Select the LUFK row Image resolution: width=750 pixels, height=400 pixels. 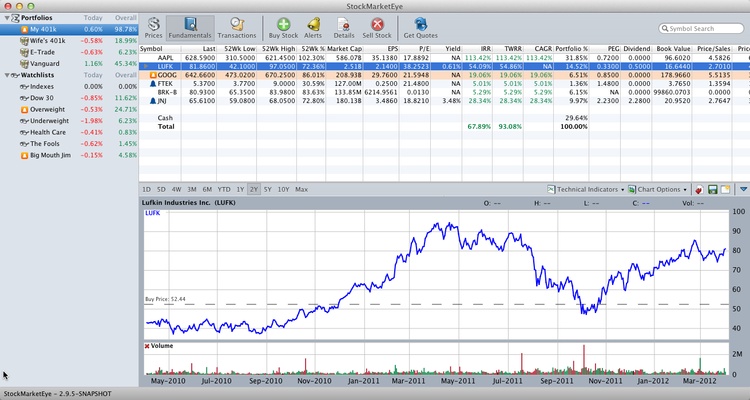(444, 67)
